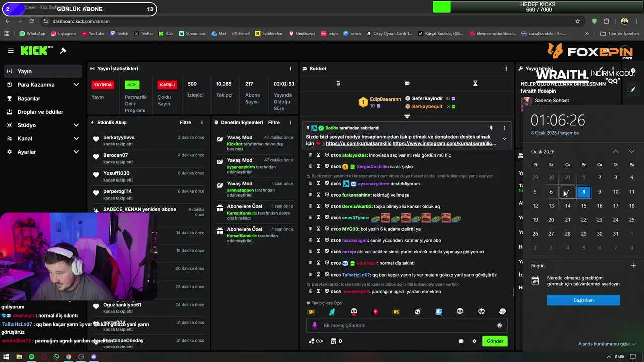644x362 pixels.
Task: Toggle the AÇIK partner revenue program badge
Action: (132, 85)
